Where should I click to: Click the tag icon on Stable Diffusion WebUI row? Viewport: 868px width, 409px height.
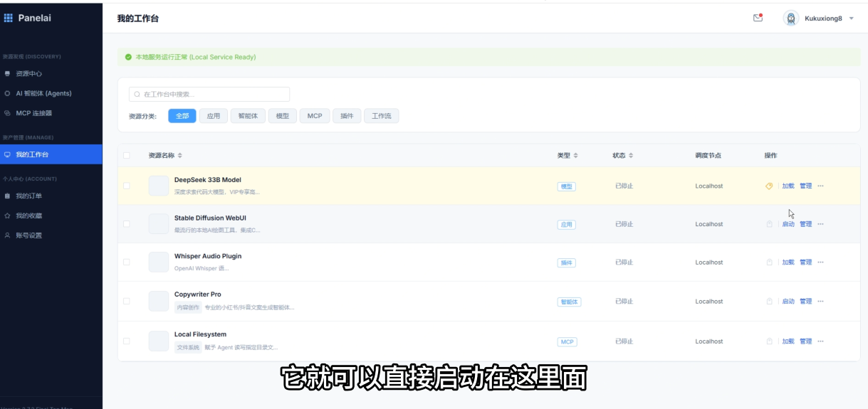[769, 224]
